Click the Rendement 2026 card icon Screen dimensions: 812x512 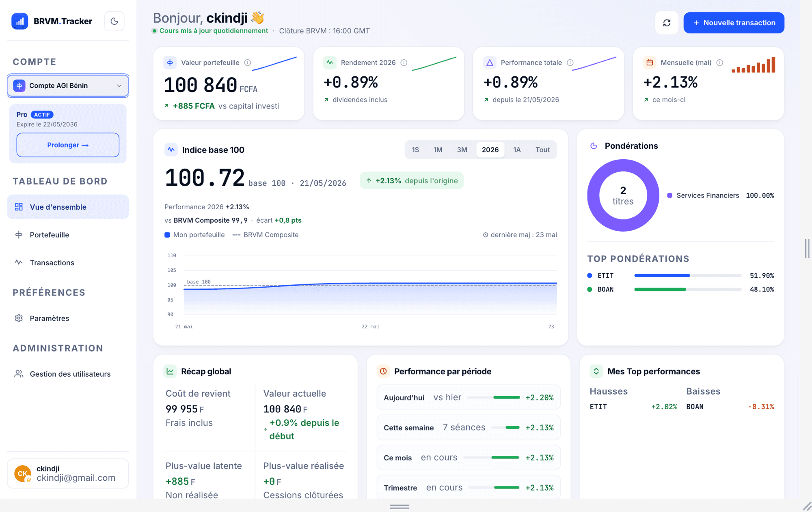[x=330, y=63]
